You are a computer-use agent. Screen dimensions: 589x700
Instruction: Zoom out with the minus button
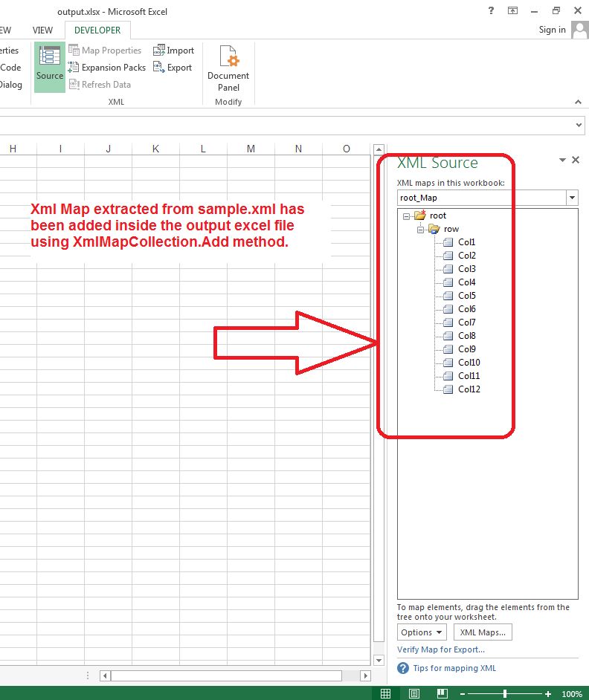pos(463,694)
